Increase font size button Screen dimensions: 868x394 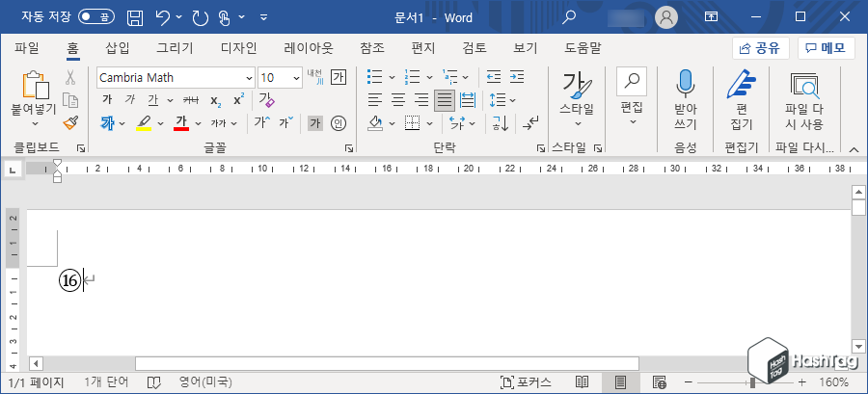(262, 122)
